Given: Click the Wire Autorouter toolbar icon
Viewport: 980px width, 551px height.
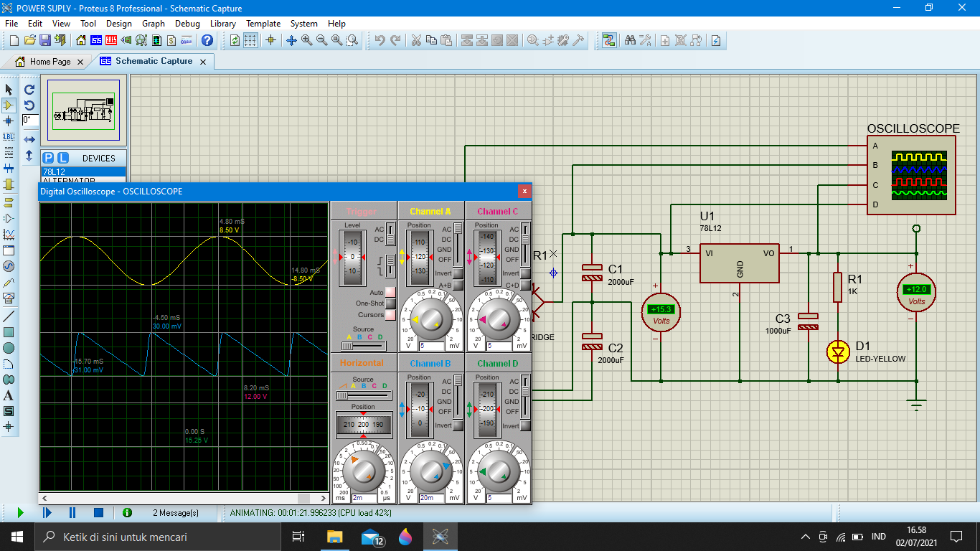Looking at the screenshot, I should tap(609, 40).
